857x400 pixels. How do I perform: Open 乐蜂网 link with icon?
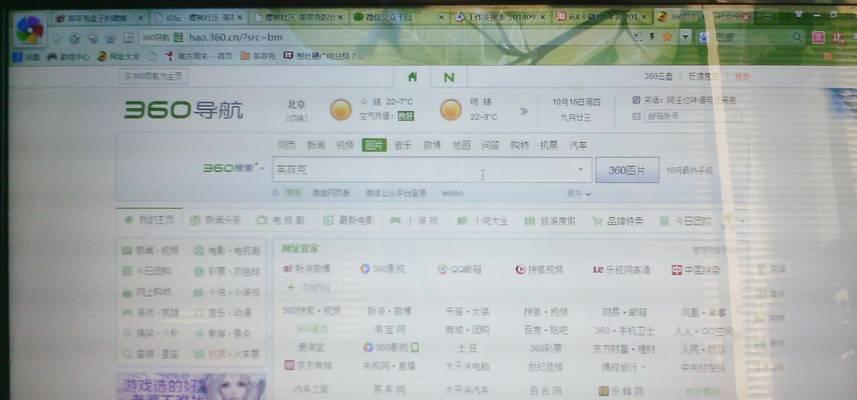tap(620, 390)
